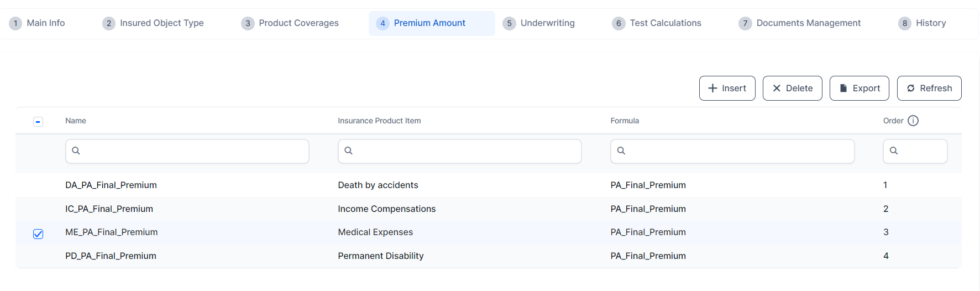
Task: Click the X icon on Delete
Action: (x=777, y=89)
